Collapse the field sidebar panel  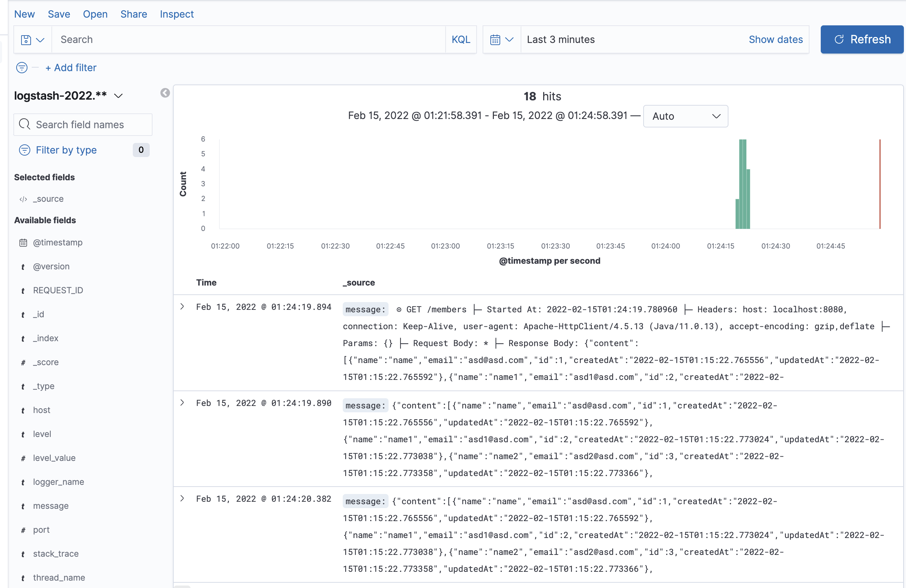tap(165, 93)
